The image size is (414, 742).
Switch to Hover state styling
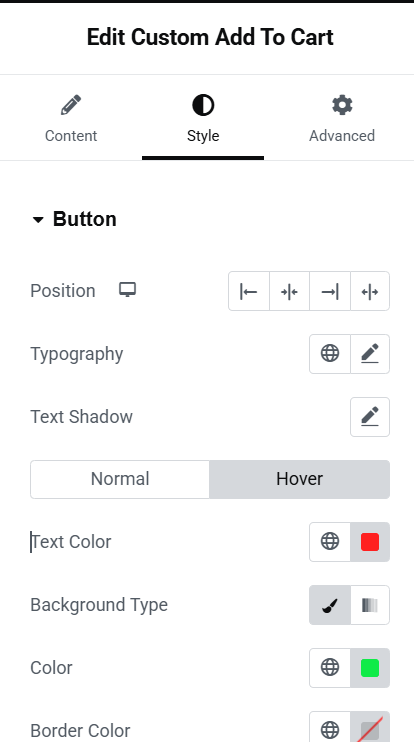click(299, 479)
